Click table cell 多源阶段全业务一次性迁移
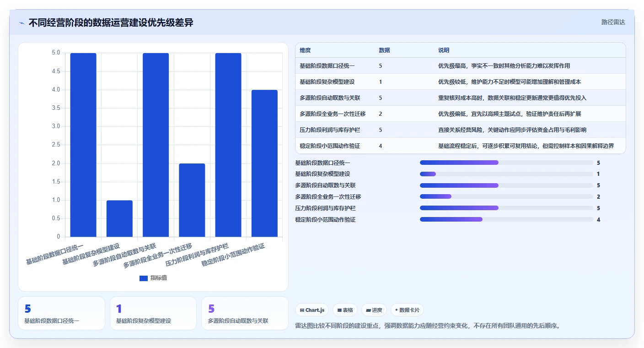Image resolution: width=644 pixels, height=348 pixels. click(x=333, y=114)
